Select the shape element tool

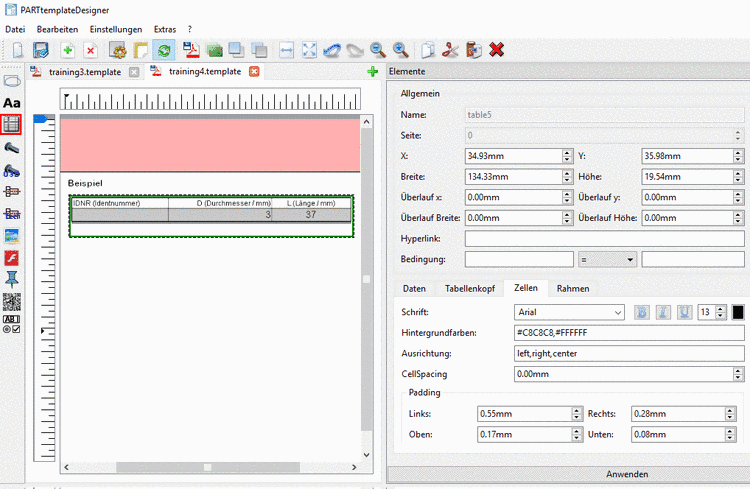(x=12, y=81)
